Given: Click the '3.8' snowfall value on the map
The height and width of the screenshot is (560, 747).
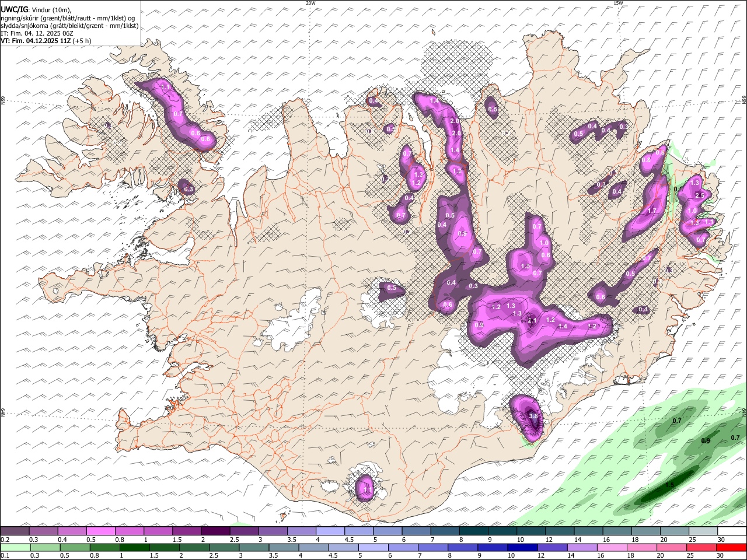Looking at the screenshot, I should pos(533,416).
